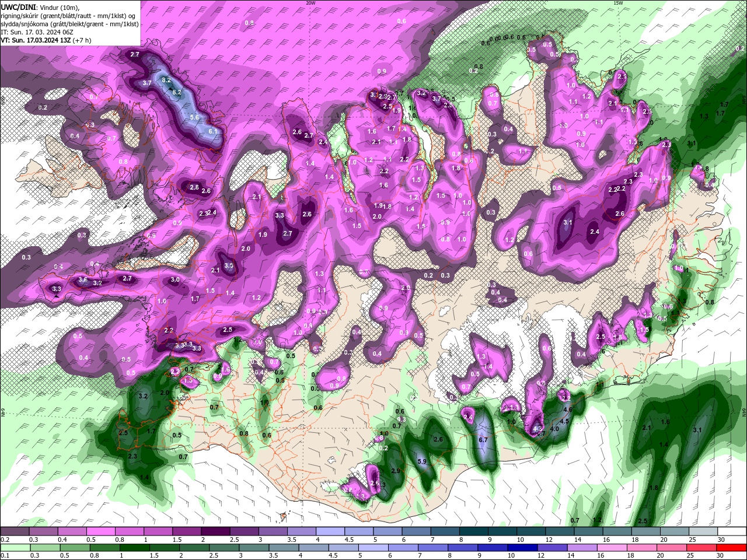The width and height of the screenshot is (747, 560).
Task: Click the 'IT: Sun. 17. 03. 2024 06Z' line
Action: click(37, 32)
